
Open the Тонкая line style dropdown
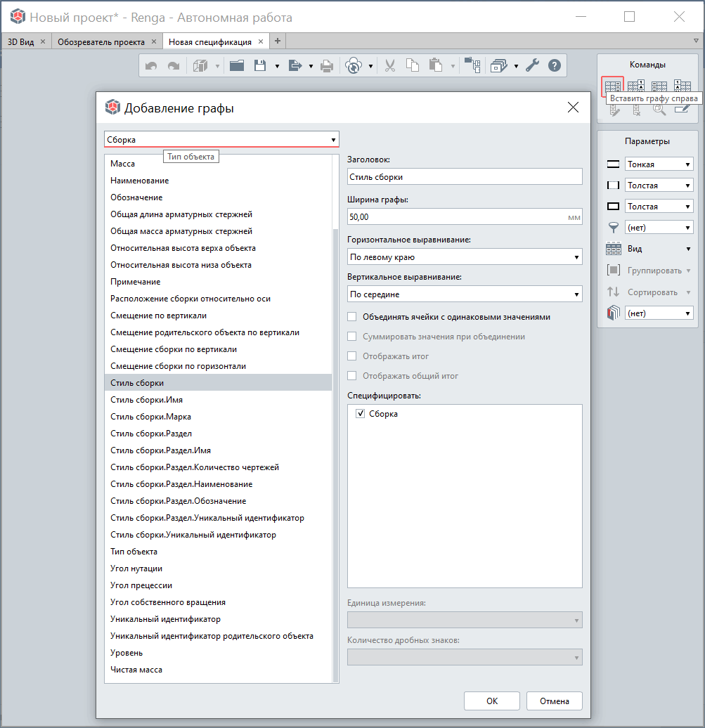coord(659,164)
